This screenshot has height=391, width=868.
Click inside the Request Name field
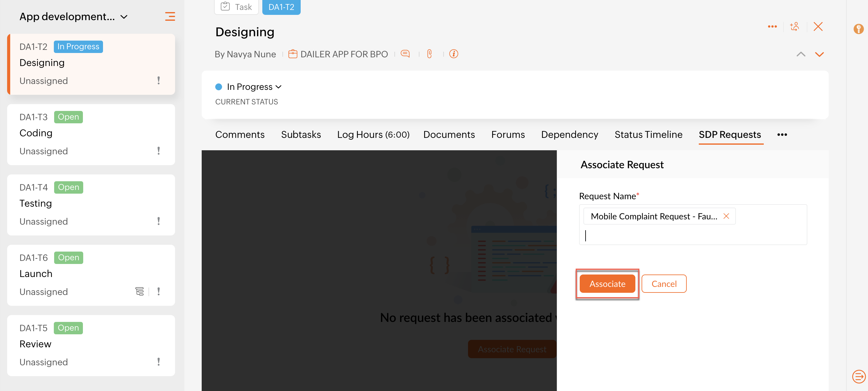click(691, 235)
